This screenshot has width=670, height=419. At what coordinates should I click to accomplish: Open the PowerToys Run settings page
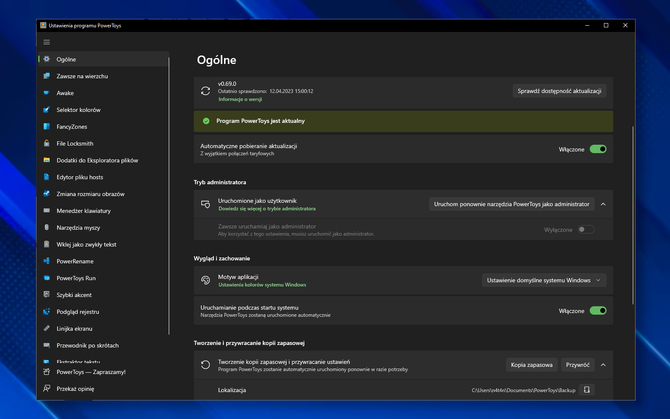point(103,278)
